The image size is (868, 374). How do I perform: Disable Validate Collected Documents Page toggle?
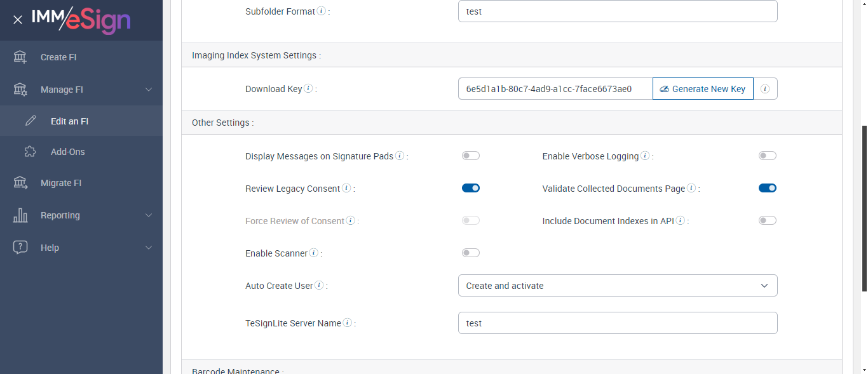tap(768, 188)
